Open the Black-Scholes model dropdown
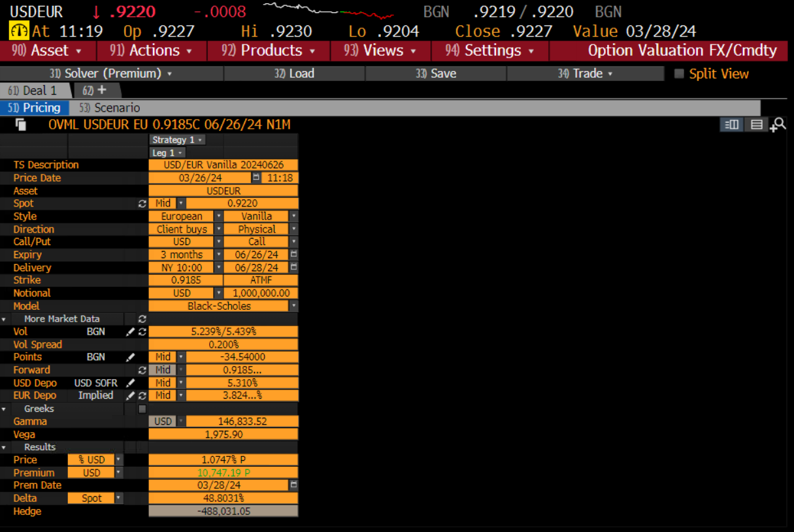 pos(293,307)
